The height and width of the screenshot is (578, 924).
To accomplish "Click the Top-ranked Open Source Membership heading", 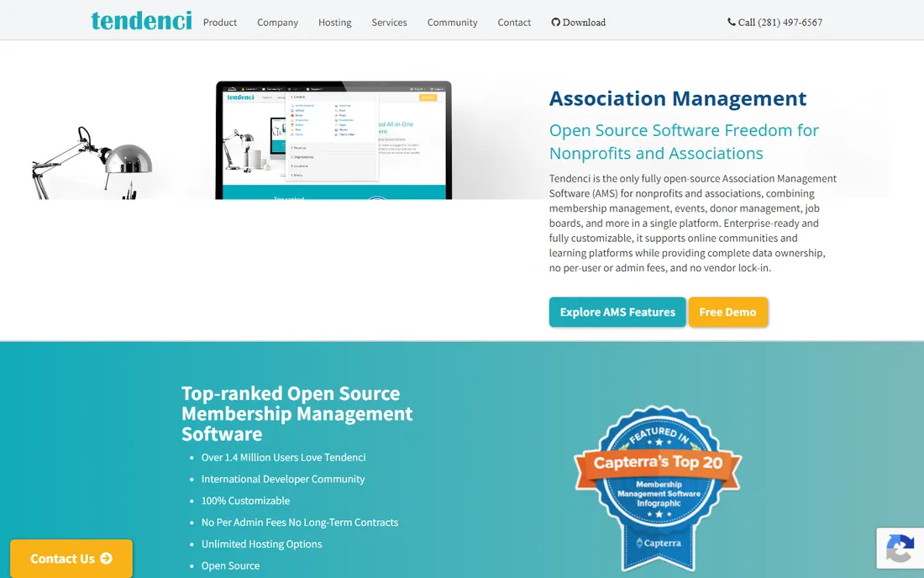I will (x=297, y=413).
